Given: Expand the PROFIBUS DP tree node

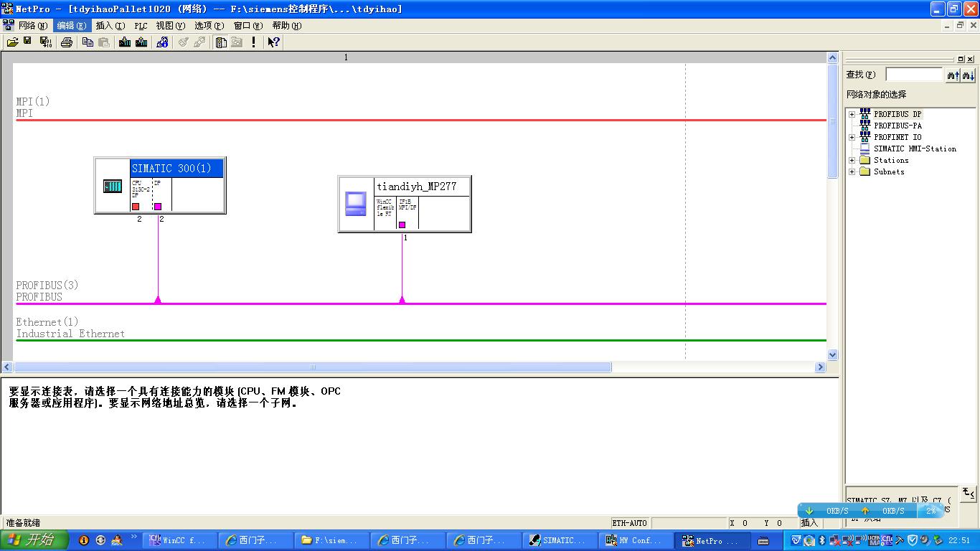Looking at the screenshot, I should click(852, 114).
